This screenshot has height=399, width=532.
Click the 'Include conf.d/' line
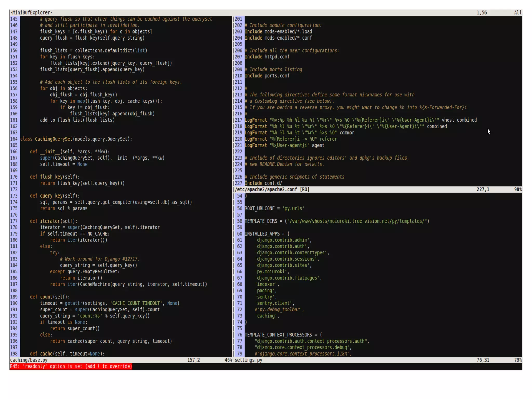tap(263, 183)
